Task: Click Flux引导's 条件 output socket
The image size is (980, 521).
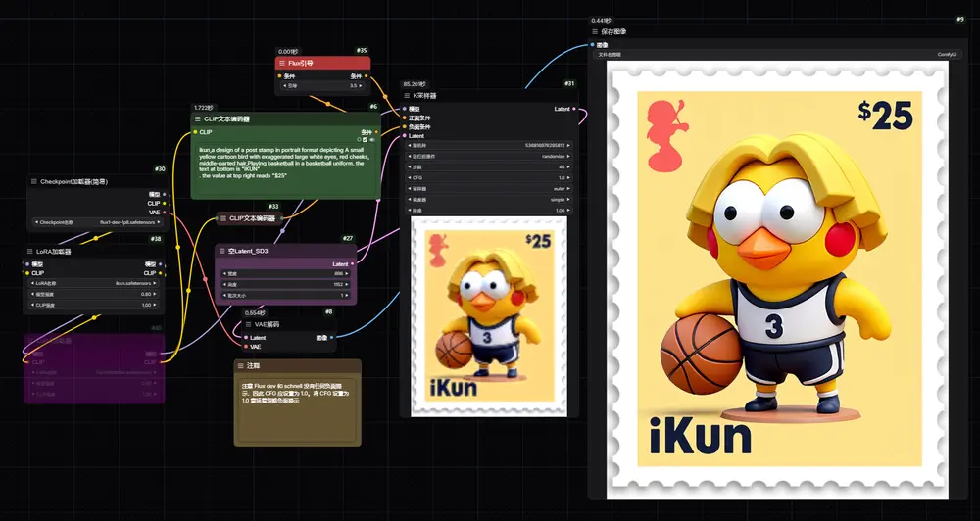Action: 367,76
